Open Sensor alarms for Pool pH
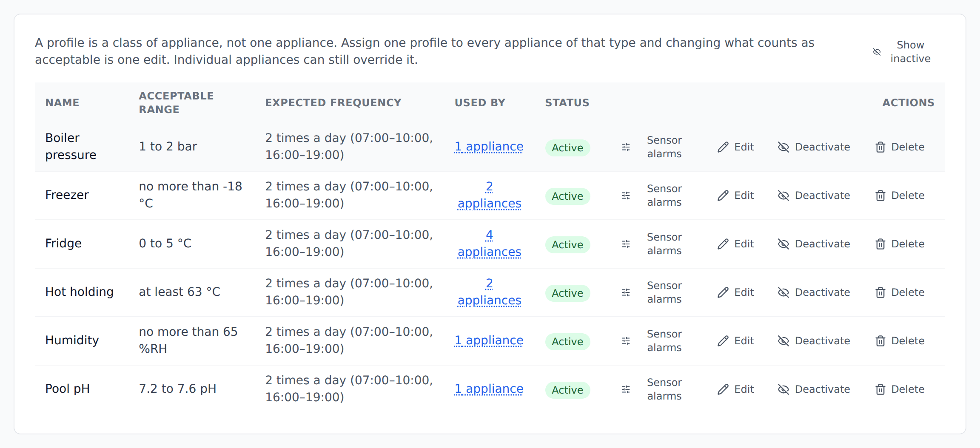The width and height of the screenshot is (980, 448). pos(652,389)
